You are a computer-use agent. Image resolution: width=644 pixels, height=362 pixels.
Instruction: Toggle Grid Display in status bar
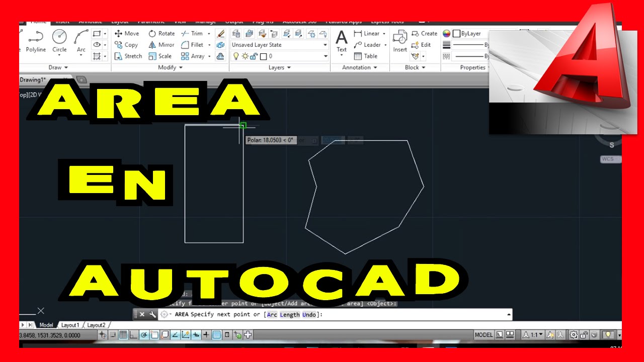(124, 335)
